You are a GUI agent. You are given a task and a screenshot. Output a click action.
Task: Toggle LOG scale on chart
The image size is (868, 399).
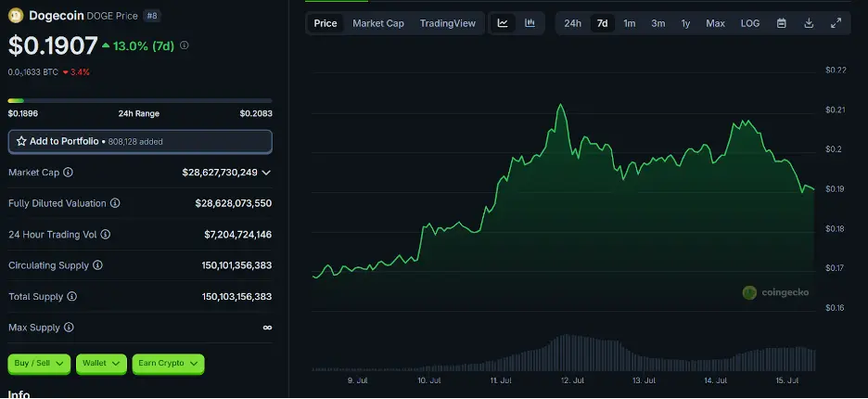click(749, 23)
